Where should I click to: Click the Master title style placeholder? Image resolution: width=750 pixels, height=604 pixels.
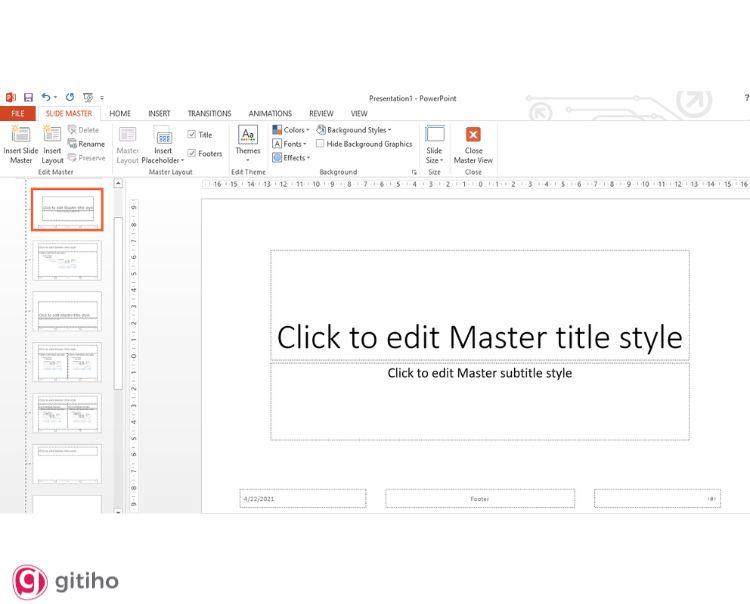coord(480,305)
